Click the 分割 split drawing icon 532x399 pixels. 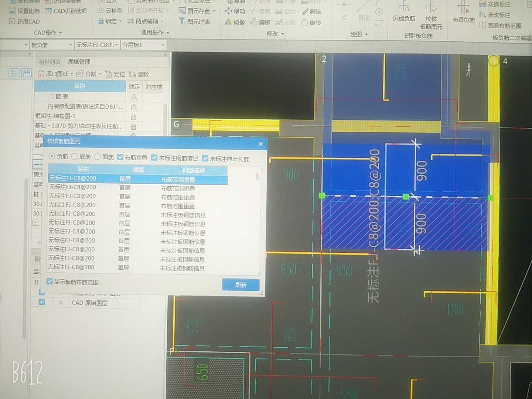tap(79, 74)
